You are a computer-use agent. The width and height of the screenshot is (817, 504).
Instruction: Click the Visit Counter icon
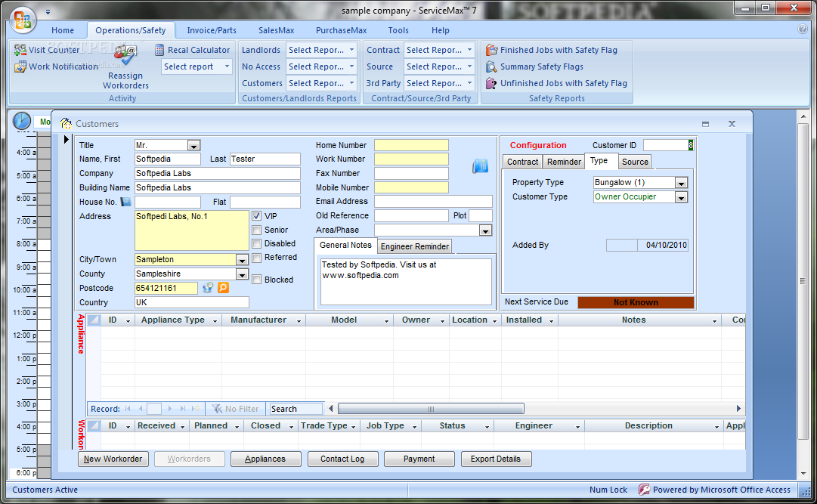click(20, 50)
